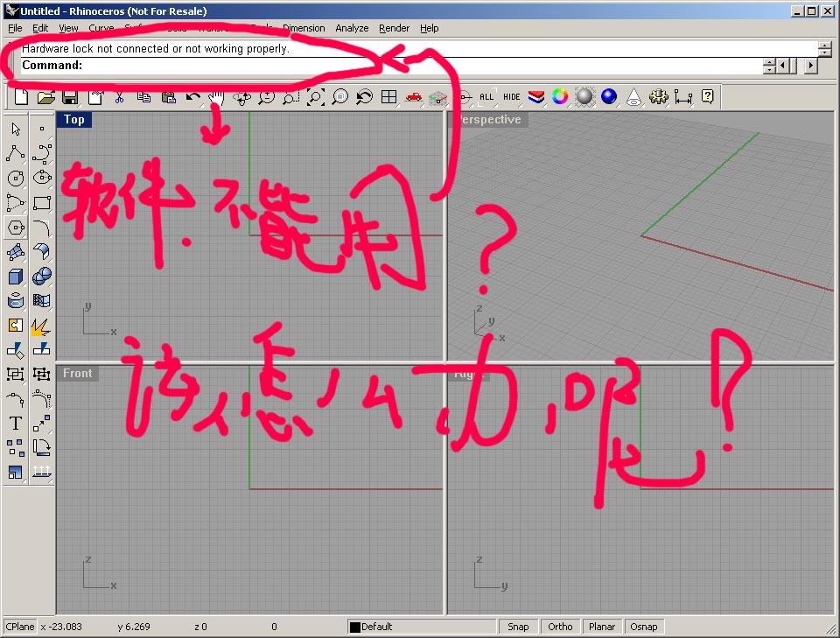Select the Polyline tool
This screenshot has height=638, width=840.
[x=15, y=154]
